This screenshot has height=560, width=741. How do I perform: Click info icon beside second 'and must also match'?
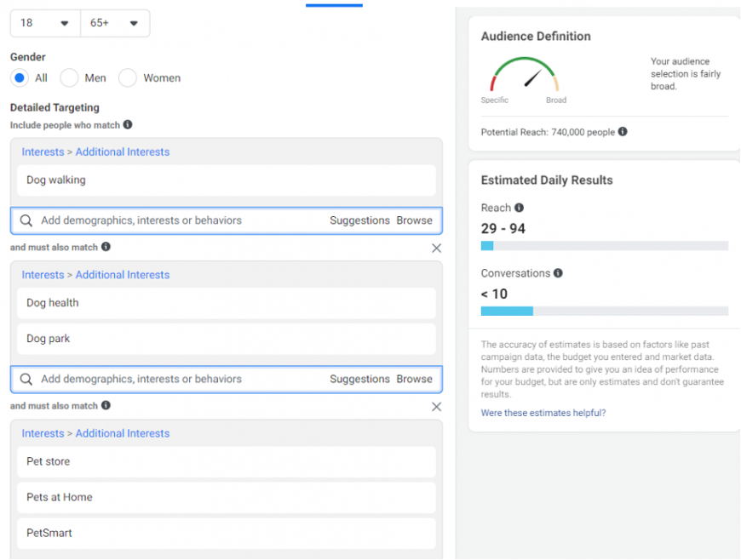point(106,406)
